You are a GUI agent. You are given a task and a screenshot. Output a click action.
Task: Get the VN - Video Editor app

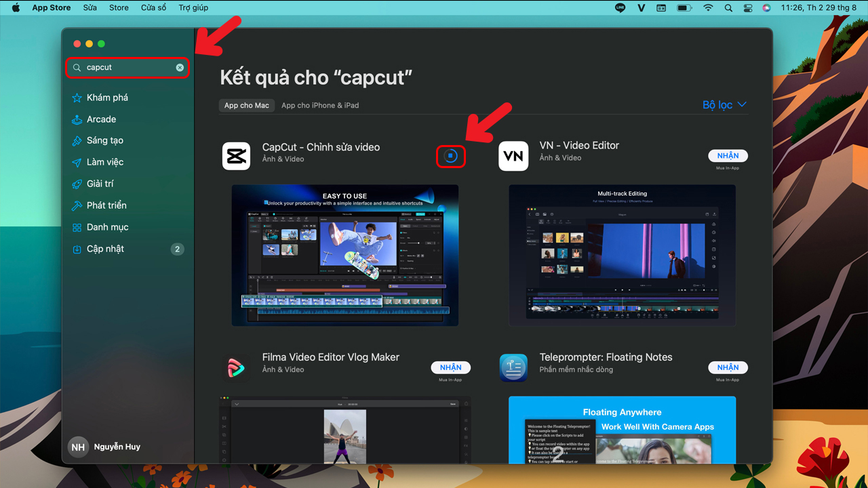728,156
